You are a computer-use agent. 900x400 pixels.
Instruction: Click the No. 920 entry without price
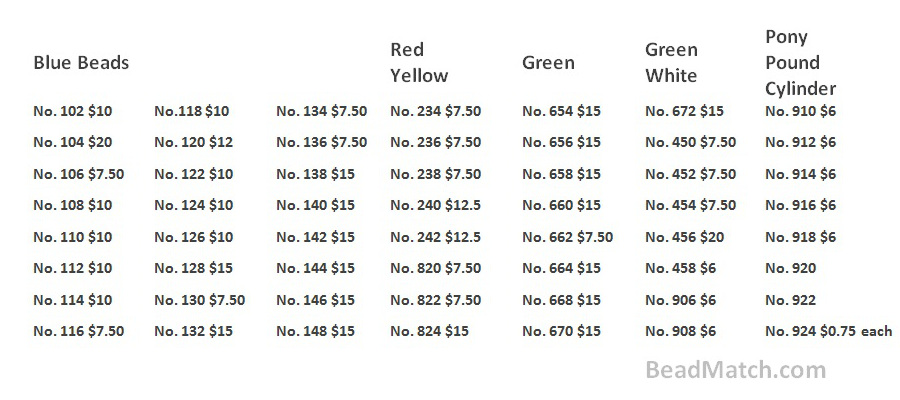(x=790, y=268)
